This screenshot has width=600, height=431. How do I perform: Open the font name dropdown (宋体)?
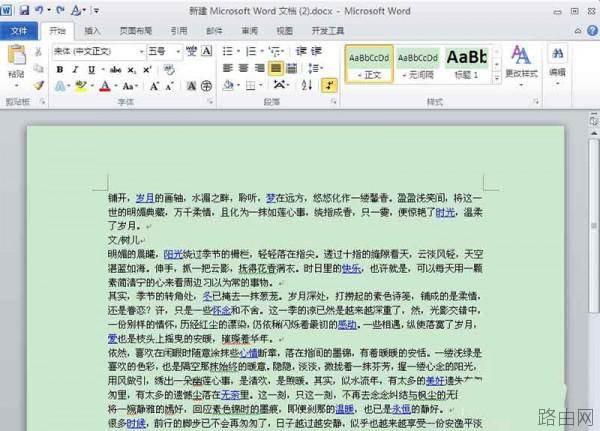click(x=142, y=51)
